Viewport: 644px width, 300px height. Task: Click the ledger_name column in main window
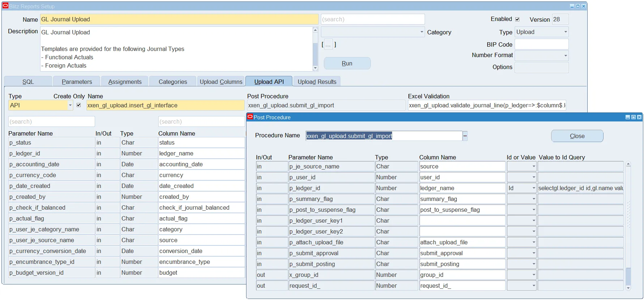pos(201,153)
